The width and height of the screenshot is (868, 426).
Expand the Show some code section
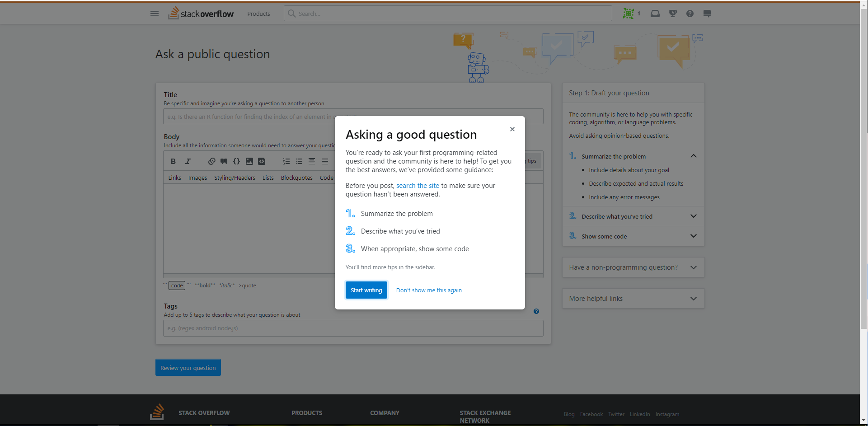694,236
